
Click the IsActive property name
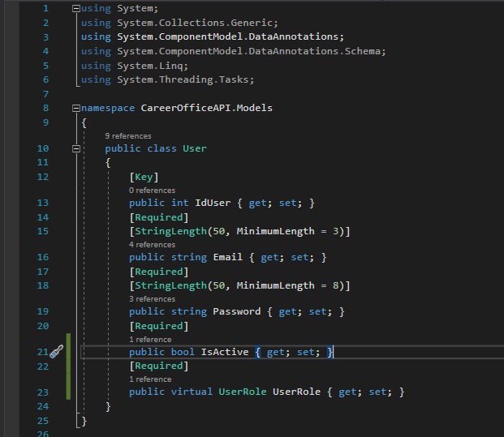(225, 352)
